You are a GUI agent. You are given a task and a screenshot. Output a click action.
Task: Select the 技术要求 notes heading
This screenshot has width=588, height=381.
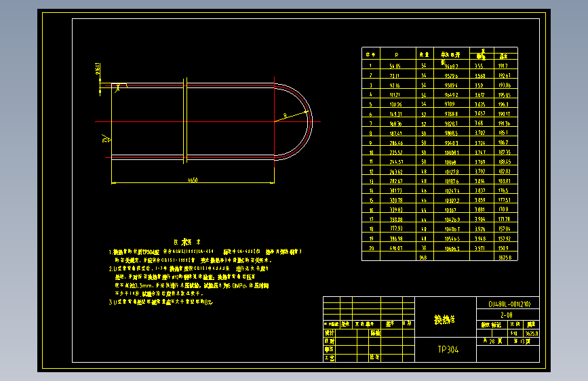point(187,242)
